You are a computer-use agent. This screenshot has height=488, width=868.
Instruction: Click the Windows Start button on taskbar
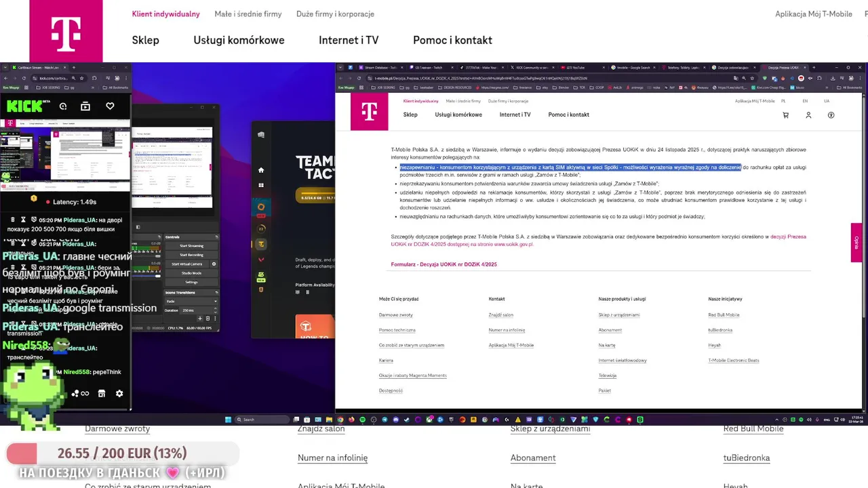(x=229, y=420)
